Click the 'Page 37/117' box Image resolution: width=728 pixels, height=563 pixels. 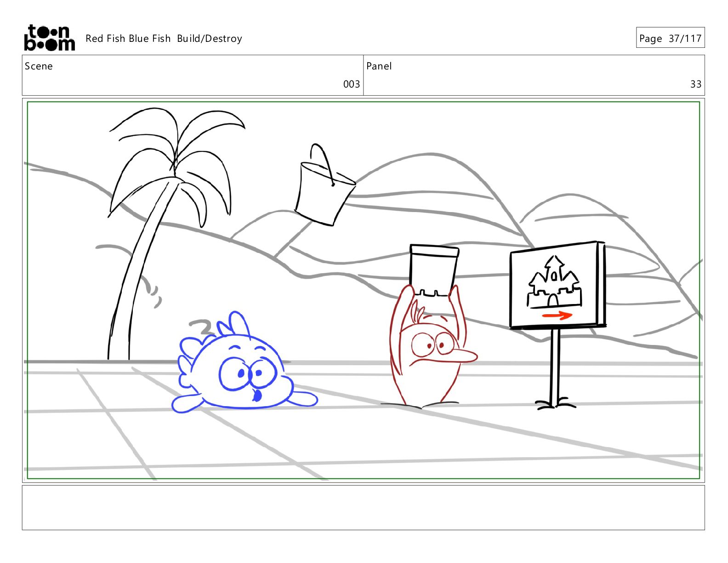click(x=670, y=38)
